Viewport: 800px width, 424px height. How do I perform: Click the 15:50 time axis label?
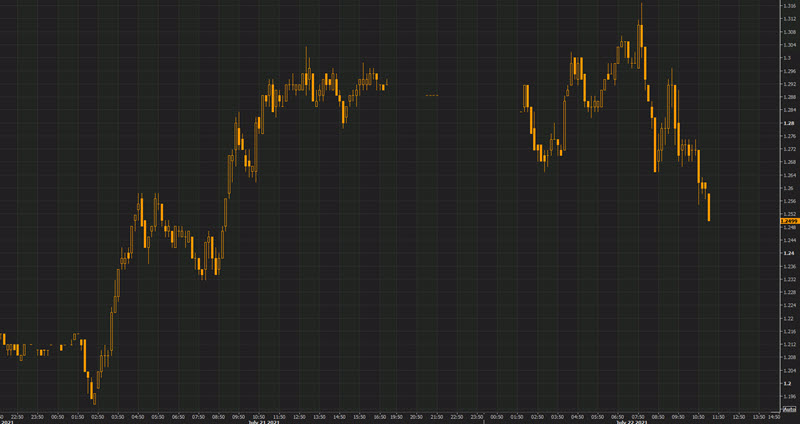[360, 417]
